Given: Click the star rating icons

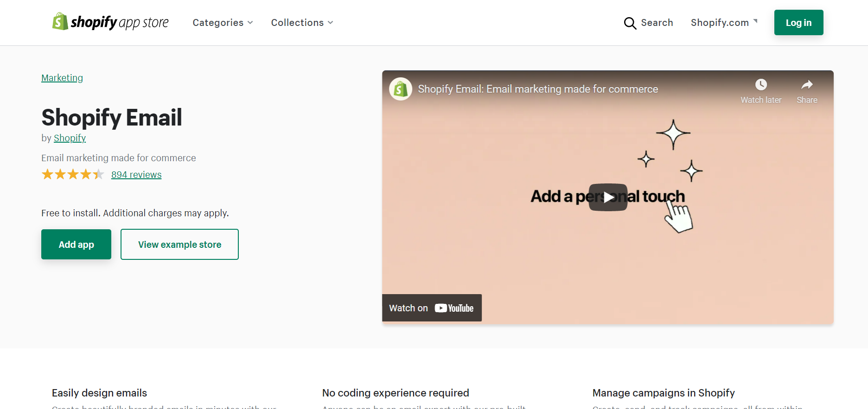Looking at the screenshot, I should click(x=73, y=175).
